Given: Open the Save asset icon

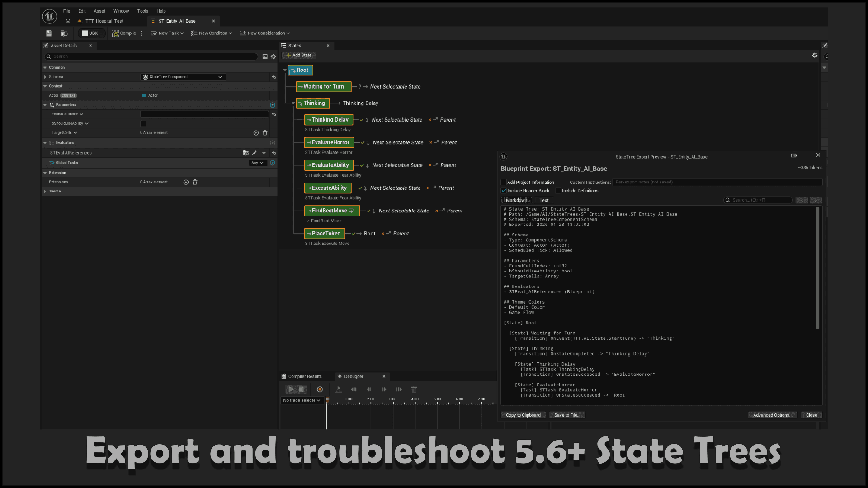Looking at the screenshot, I should 49,33.
